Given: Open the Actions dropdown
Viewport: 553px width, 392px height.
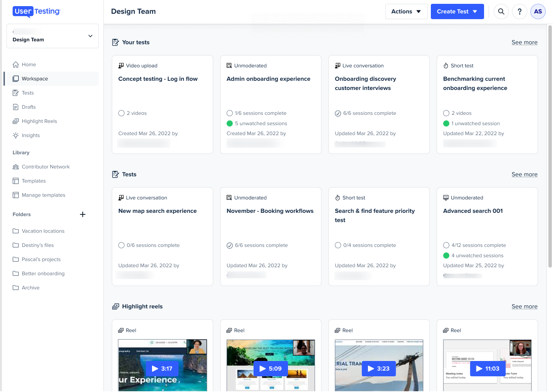Looking at the screenshot, I should pyautogui.click(x=406, y=11).
